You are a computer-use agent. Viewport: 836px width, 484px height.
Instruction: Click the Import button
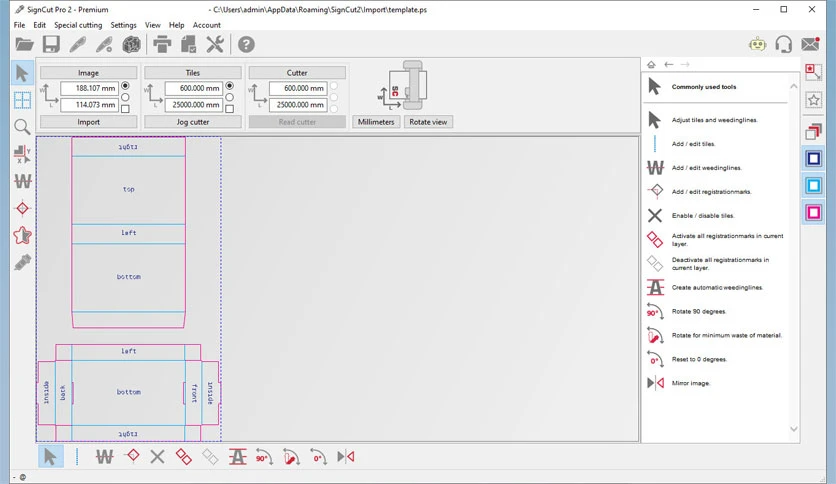click(x=89, y=122)
